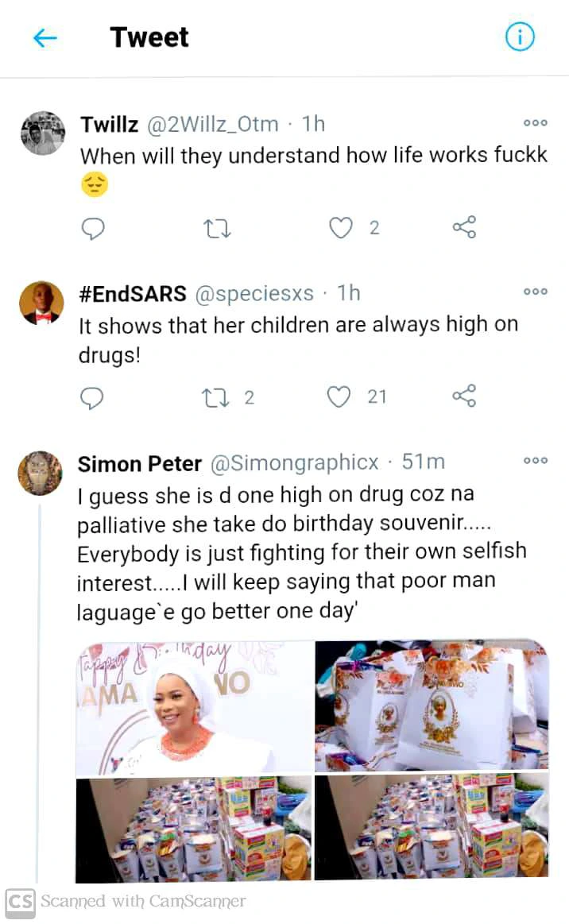Retweet the #EndSARS tweet

point(217,396)
